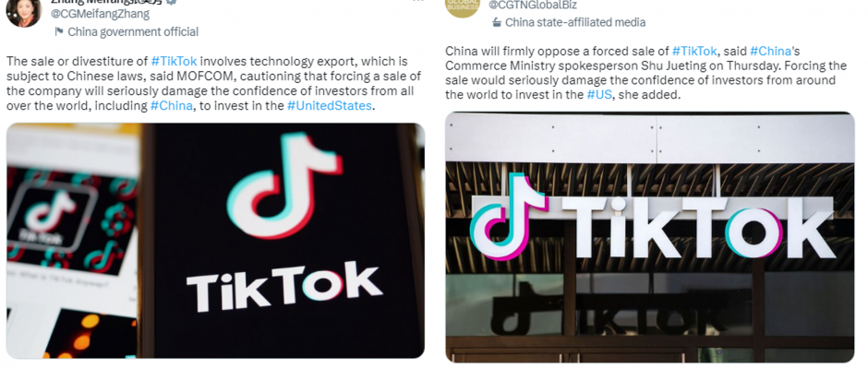The image size is (868, 369).
Task: Open #China hashtag in the CGTN tweet
Action: pos(770,52)
